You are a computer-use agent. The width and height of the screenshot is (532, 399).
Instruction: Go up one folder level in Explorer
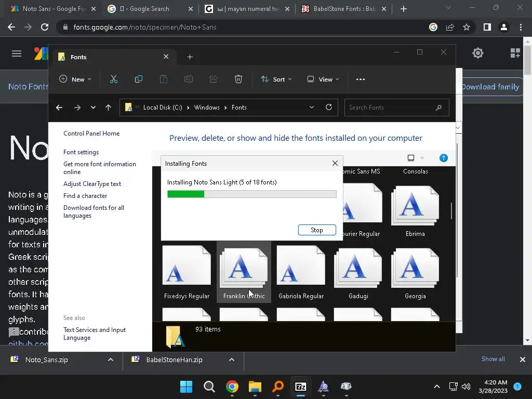[x=108, y=108]
